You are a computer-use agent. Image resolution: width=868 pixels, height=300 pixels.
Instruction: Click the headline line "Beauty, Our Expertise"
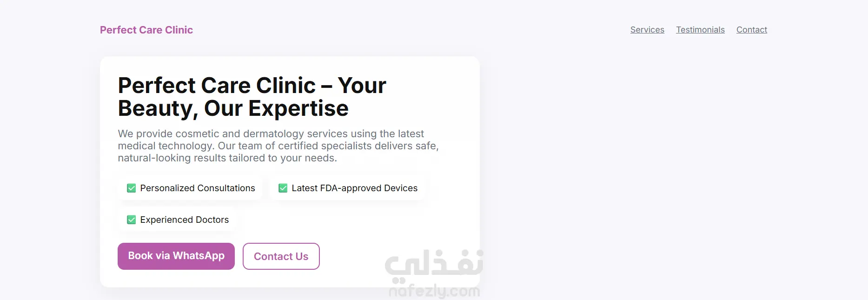[233, 108]
